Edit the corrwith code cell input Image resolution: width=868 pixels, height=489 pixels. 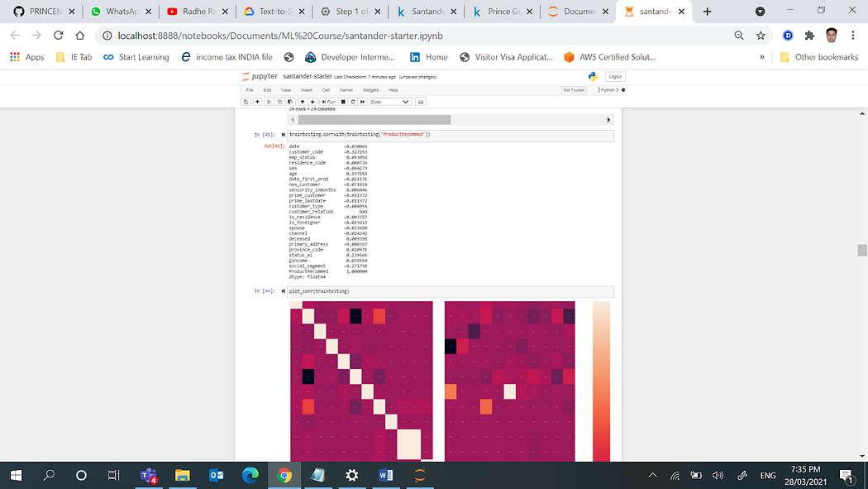click(x=450, y=135)
